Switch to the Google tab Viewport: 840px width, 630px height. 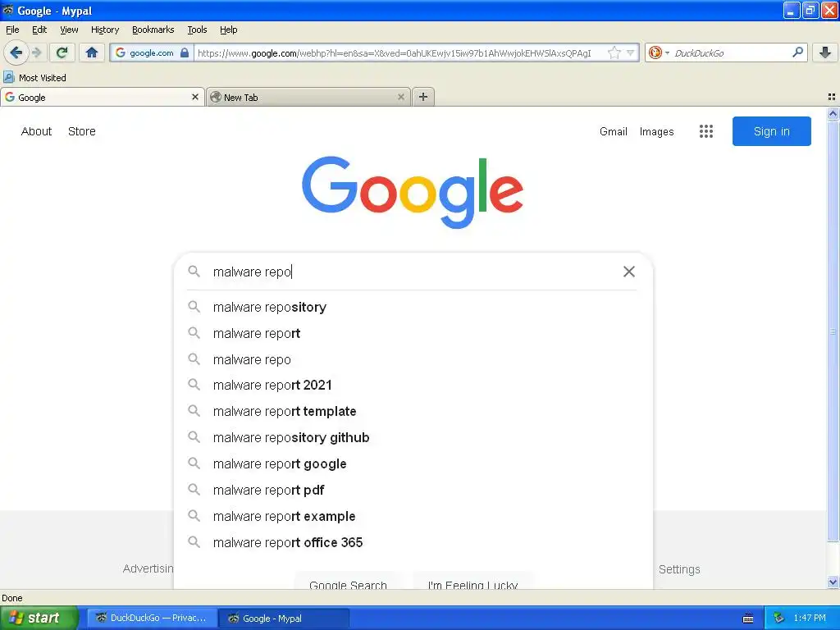pos(103,97)
